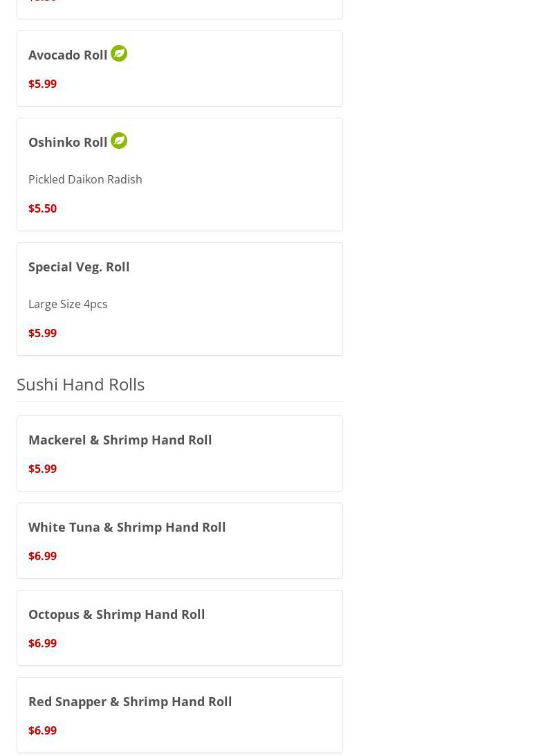Click $6.99 price under Red Snapper roll

(42, 730)
